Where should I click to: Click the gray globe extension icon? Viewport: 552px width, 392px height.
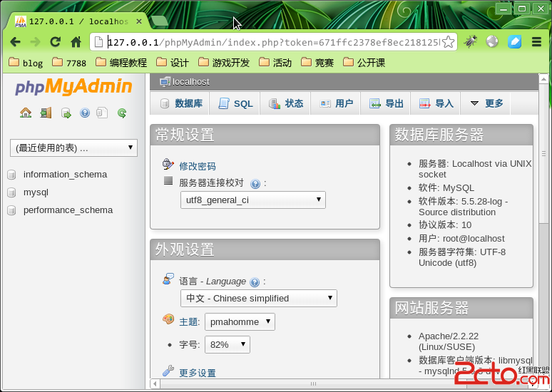[x=492, y=41]
